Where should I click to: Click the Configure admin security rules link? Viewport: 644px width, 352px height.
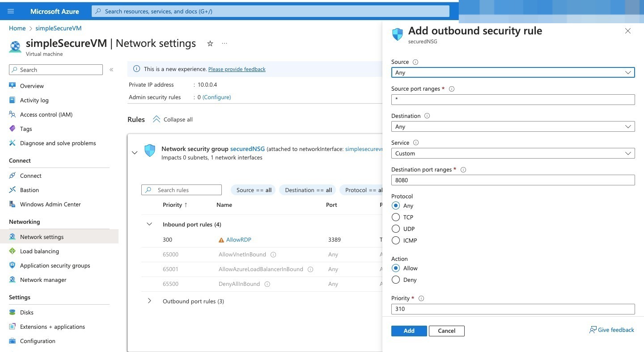pos(216,97)
